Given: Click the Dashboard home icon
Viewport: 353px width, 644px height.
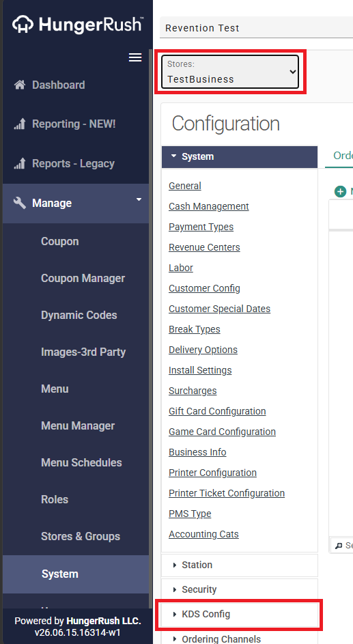Looking at the screenshot, I should tap(19, 85).
